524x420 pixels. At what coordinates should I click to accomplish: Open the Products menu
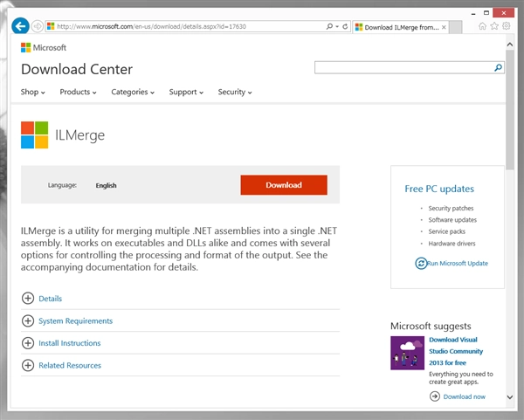coord(78,92)
